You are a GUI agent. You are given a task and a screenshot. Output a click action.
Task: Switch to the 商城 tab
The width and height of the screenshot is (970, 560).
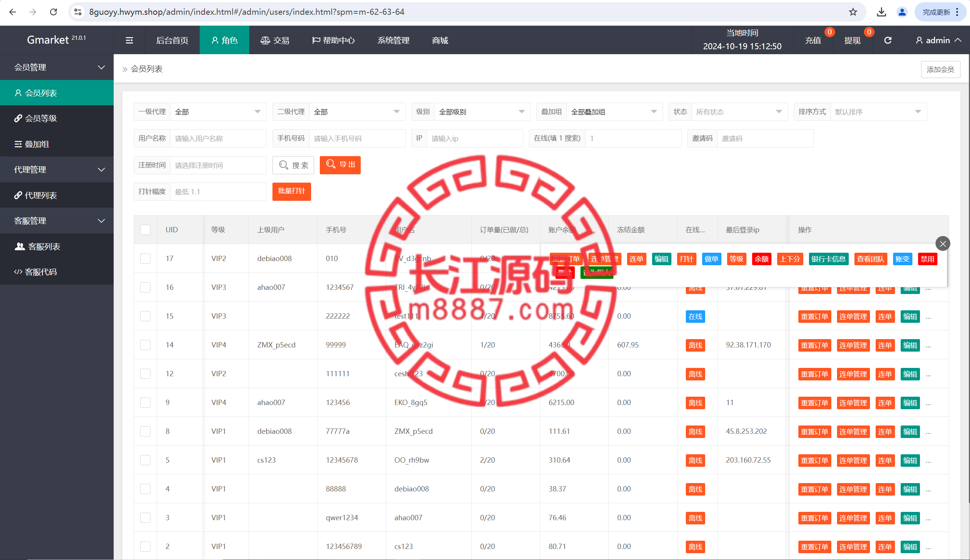point(440,41)
